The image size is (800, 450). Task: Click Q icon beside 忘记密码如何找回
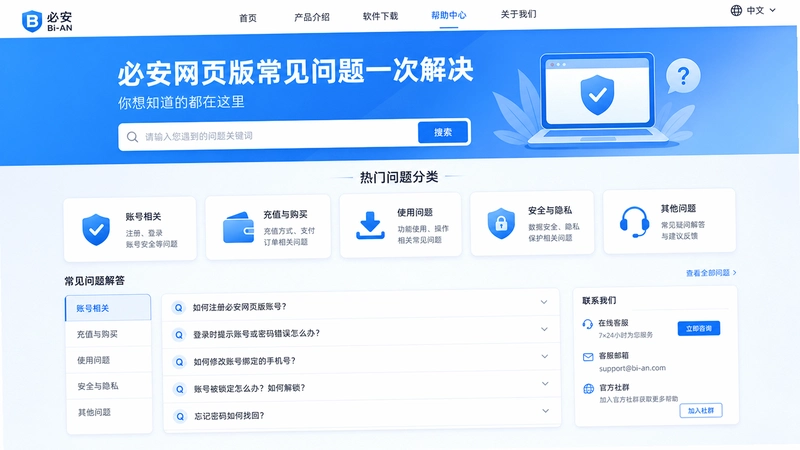tap(180, 416)
